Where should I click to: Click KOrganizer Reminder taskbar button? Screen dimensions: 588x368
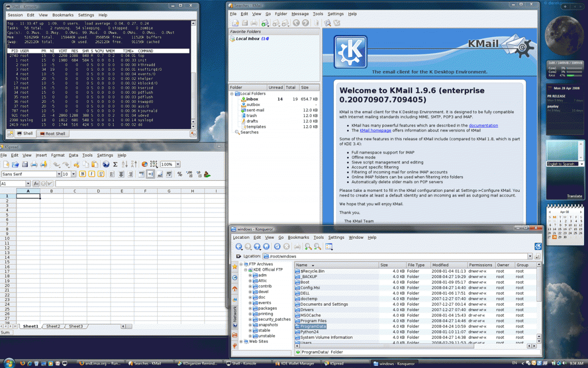click(x=197, y=363)
